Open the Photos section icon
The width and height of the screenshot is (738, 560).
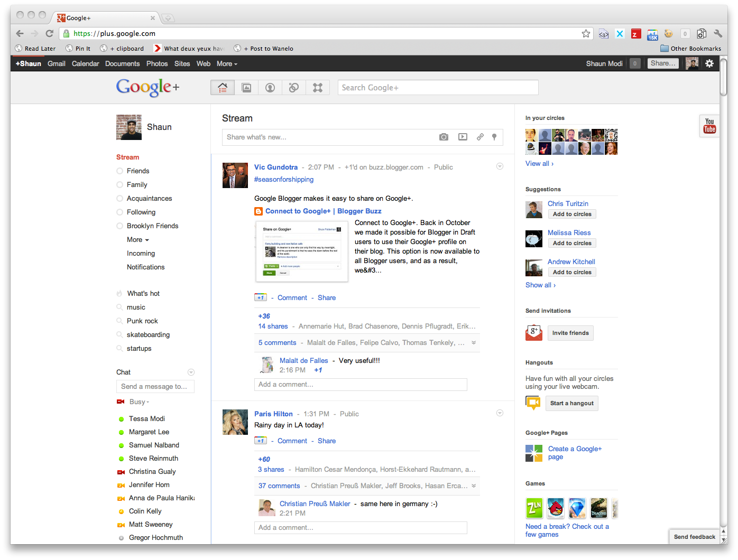point(246,87)
